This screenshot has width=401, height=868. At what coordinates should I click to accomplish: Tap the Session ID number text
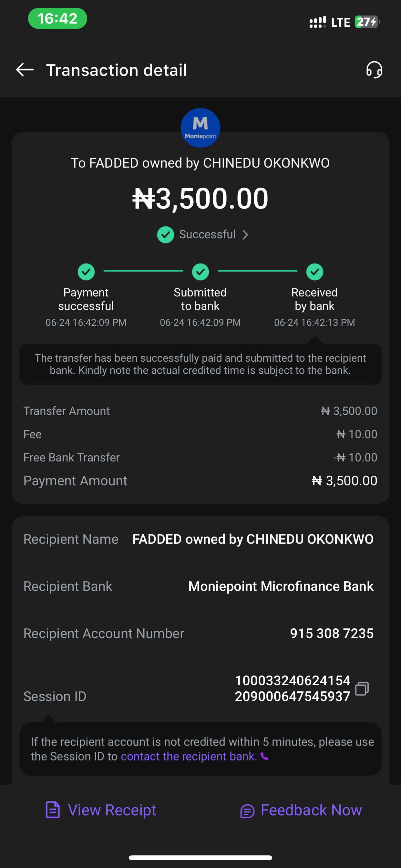point(292,688)
